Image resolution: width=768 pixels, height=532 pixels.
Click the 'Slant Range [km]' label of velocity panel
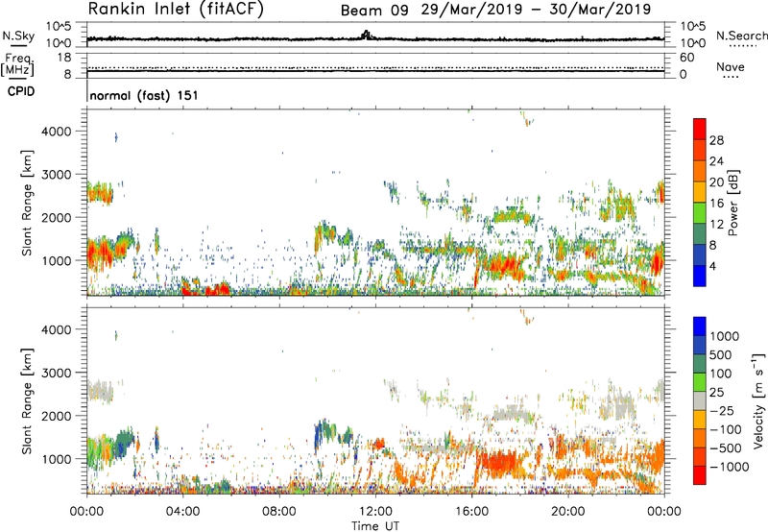(27, 401)
